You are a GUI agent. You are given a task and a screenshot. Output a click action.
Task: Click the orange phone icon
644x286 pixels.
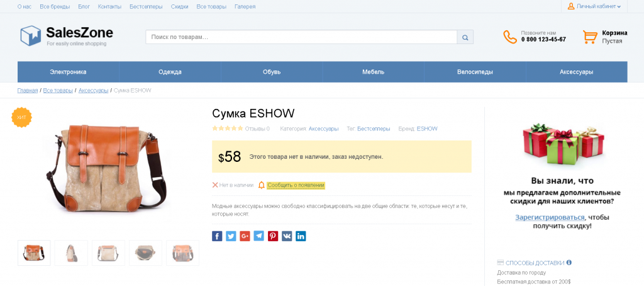click(x=509, y=37)
